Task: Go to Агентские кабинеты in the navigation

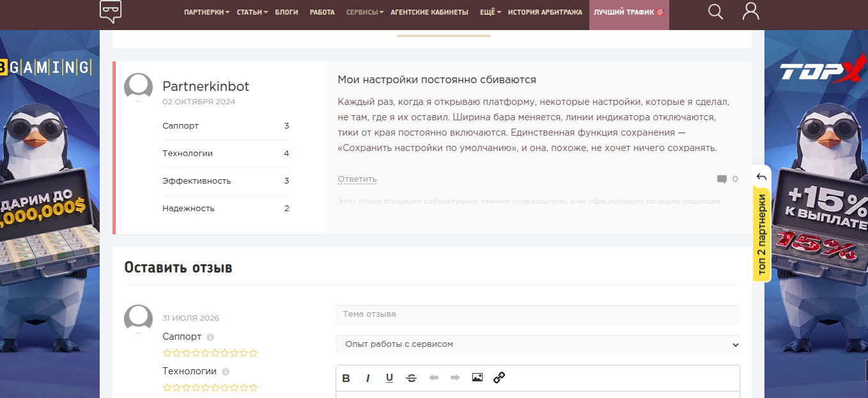Action: click(x=429, y=12)
